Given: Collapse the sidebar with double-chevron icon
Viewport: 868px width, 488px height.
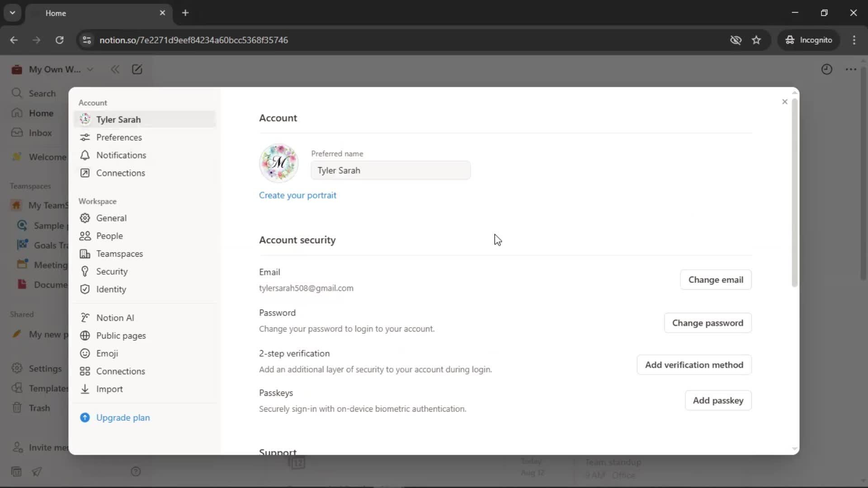Looking at the screenshot, I should [115, 69].
